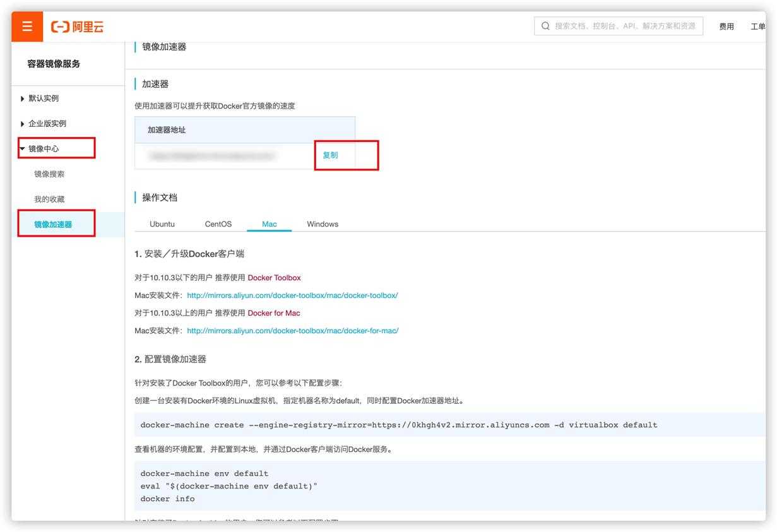
Task: Expand the 企业版实例 arrow
Action: pos(23,124)
